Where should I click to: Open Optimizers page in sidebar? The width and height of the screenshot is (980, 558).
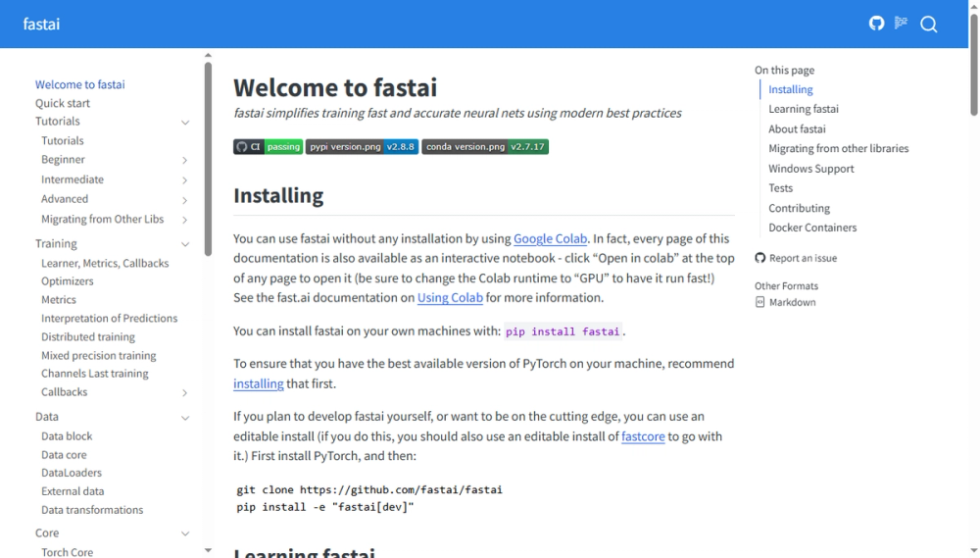(x=68, y=281)
